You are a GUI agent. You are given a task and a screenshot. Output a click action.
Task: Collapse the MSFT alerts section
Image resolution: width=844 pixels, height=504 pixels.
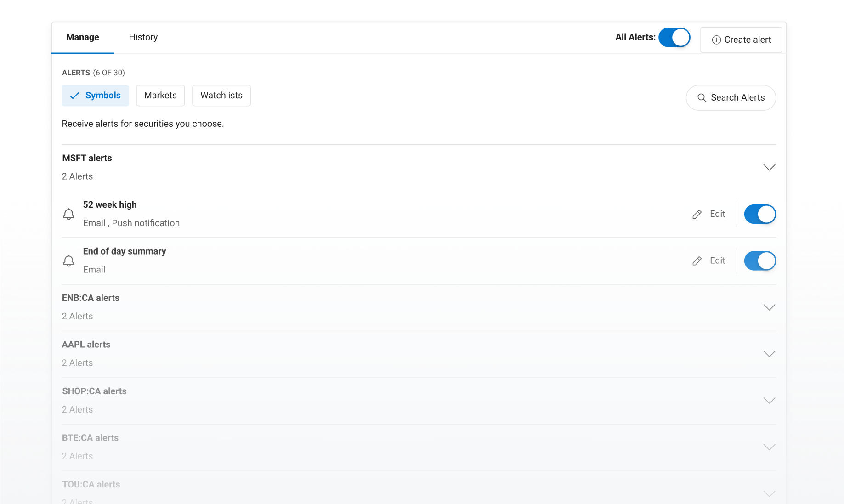coord(769,167)
